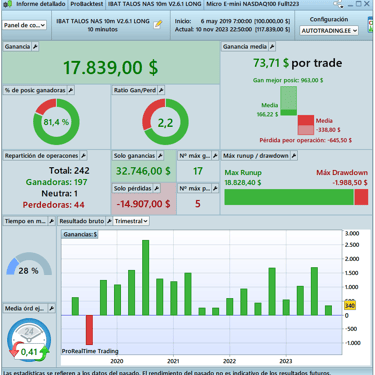Screen dimensions: 375x375
Task: Click the Media órd ej... panel label
Action: click(24, 309)
